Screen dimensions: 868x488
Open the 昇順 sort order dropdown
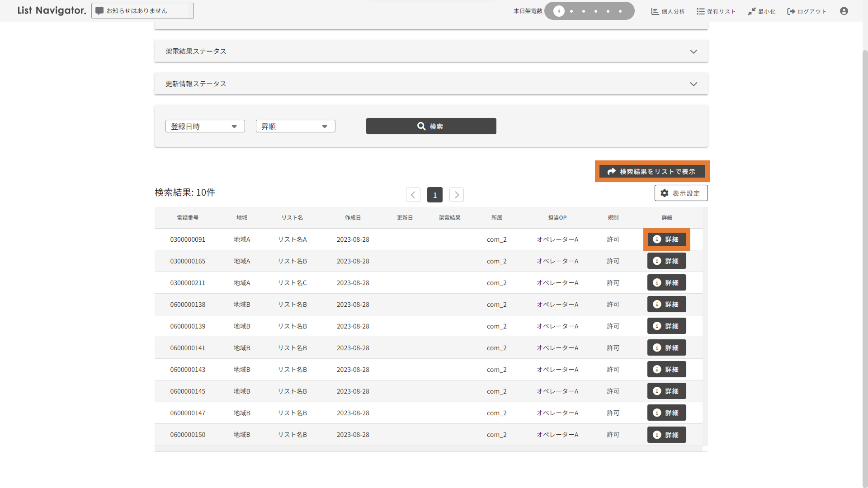pos(295,127)
